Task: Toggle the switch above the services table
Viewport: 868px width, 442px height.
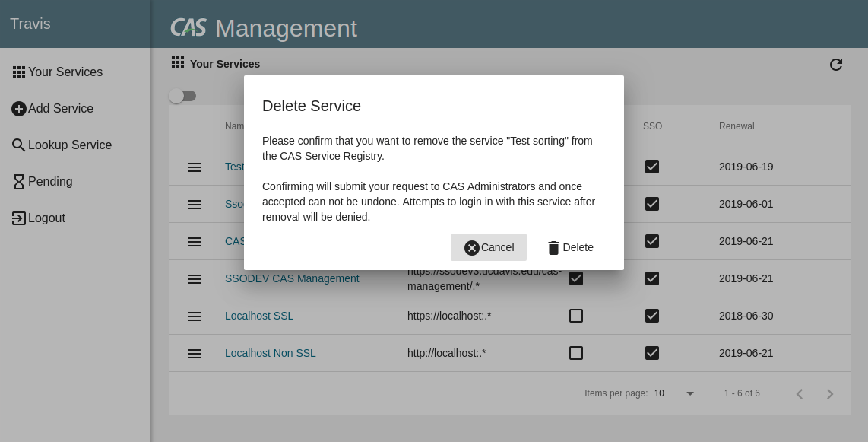Action: [182, 96]
